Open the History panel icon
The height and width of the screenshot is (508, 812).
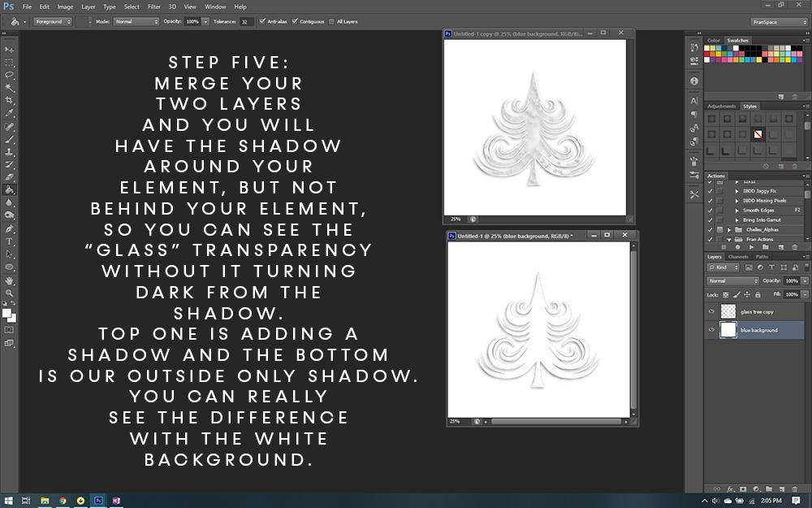coord(694,48)
